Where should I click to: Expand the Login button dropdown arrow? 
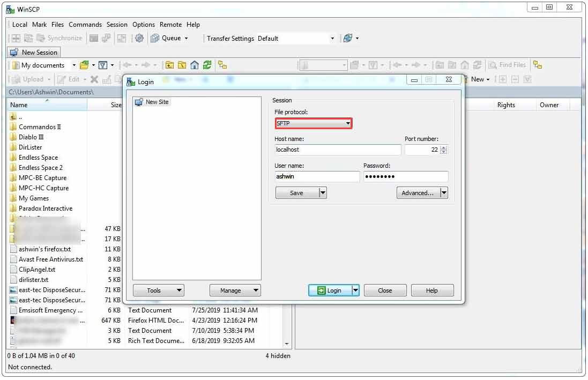pyautogui.click(x=355, y=290)
